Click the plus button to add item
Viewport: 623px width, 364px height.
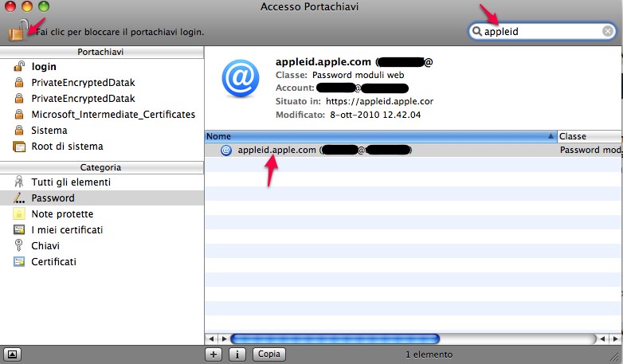(214, 354)
